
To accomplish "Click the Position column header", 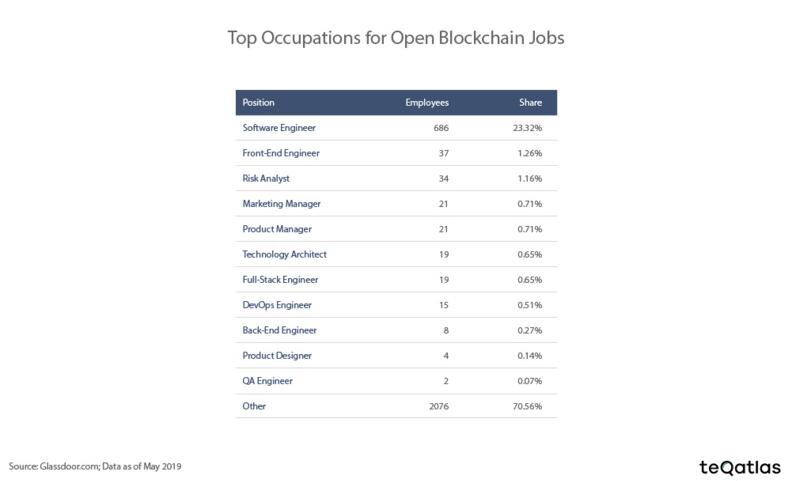I will click(x=259, y=102).
